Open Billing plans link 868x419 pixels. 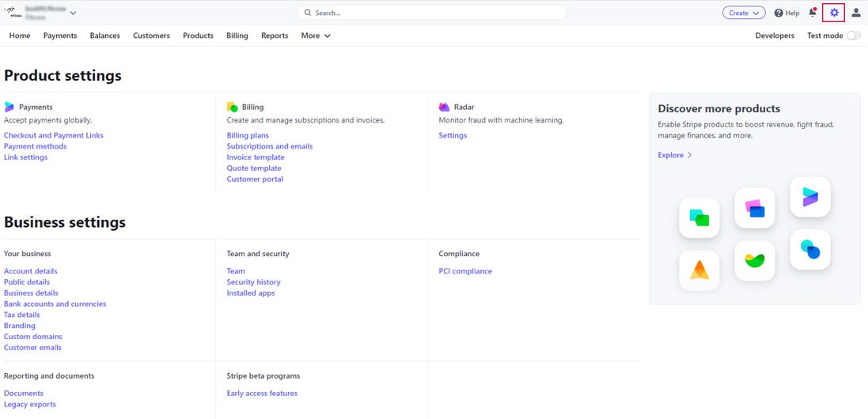[x=248, y=135]
